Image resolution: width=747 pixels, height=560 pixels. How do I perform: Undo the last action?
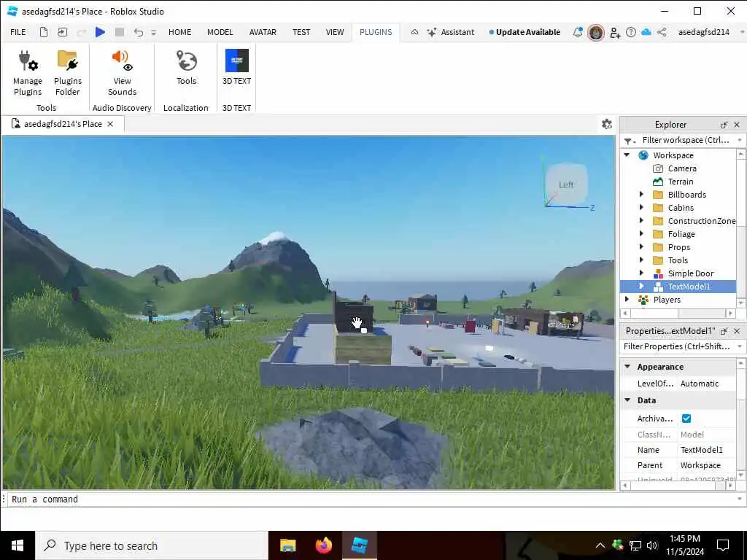click(138, 32)
